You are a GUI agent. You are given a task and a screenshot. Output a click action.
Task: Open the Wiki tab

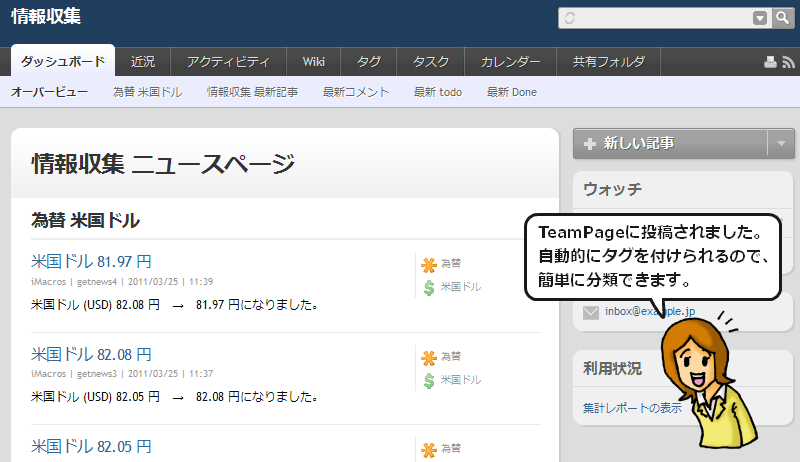pyautogui.click(x=313, y=62)
